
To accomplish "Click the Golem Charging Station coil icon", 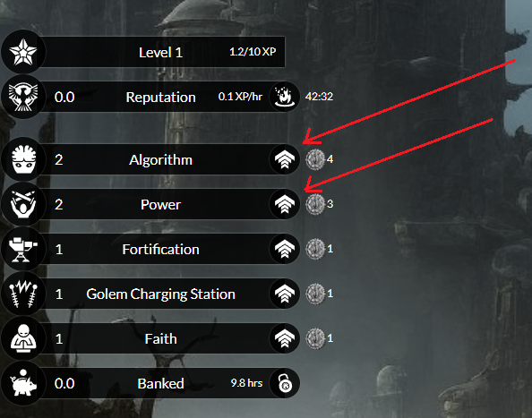I will [23, 294].
